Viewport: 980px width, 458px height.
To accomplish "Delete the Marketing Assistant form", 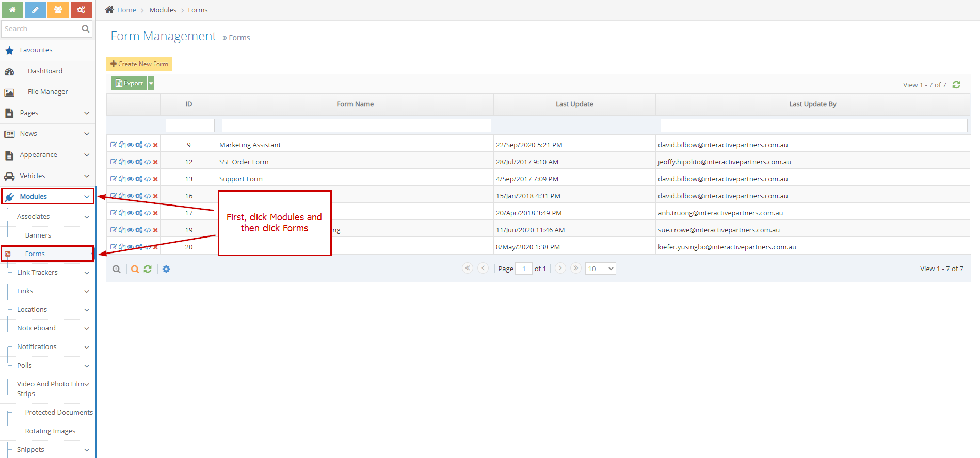I will (155, 145).
